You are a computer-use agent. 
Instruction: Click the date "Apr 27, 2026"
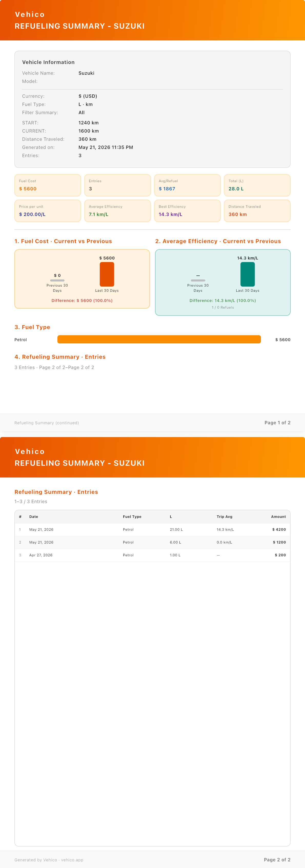[x=41, y=555]
